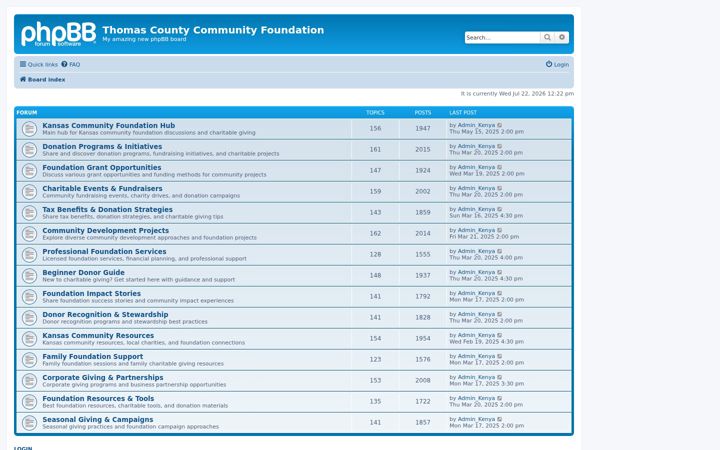Open Charitable Events & Fundraisers forum
This screenshot has height=450, width=720.
[102, 188]
